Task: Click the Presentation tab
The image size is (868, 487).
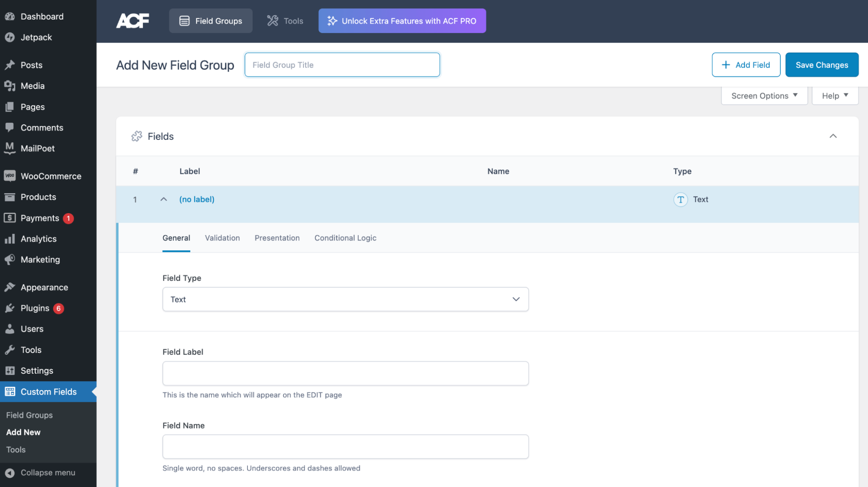Action: point(277,238)
